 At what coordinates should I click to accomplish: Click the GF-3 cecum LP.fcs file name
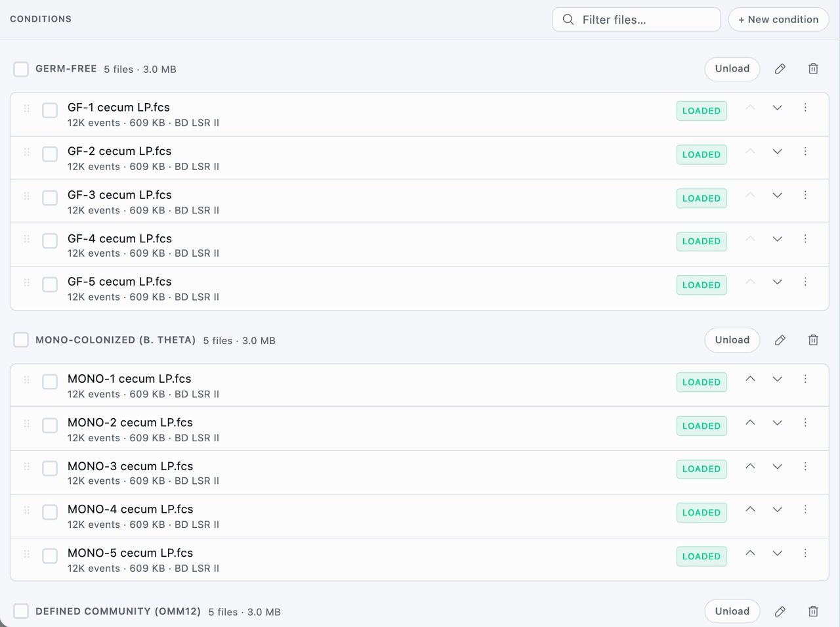[x=119, y=195]
